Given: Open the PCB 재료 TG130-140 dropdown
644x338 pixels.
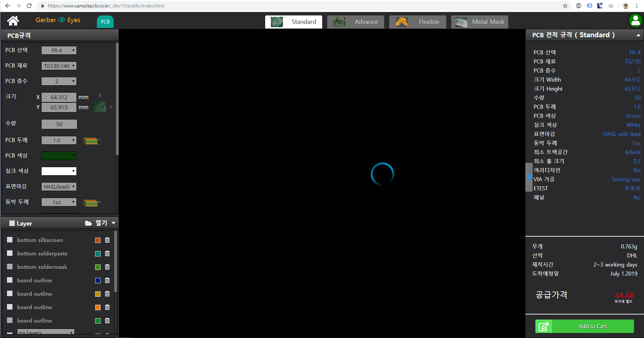Looking at the screenshot, I should pos(59,66).
